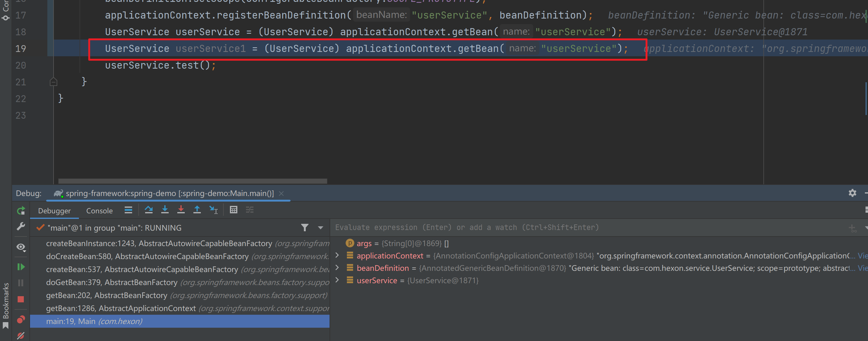Click the Step Over debugger icon
Image resolution: width=868 pixels, height=341 pixels.
[x=149, y=210]
